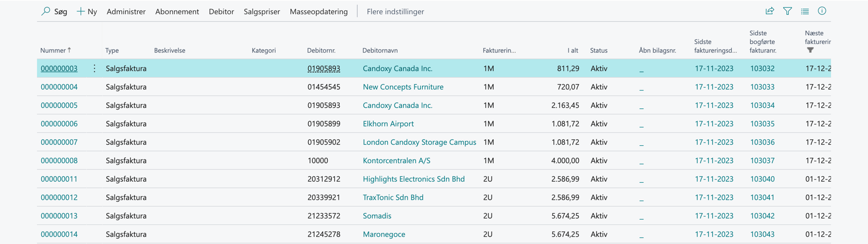Screen dimensions: 868x244
Task: Open the Administrer menu
Action: 126,11
